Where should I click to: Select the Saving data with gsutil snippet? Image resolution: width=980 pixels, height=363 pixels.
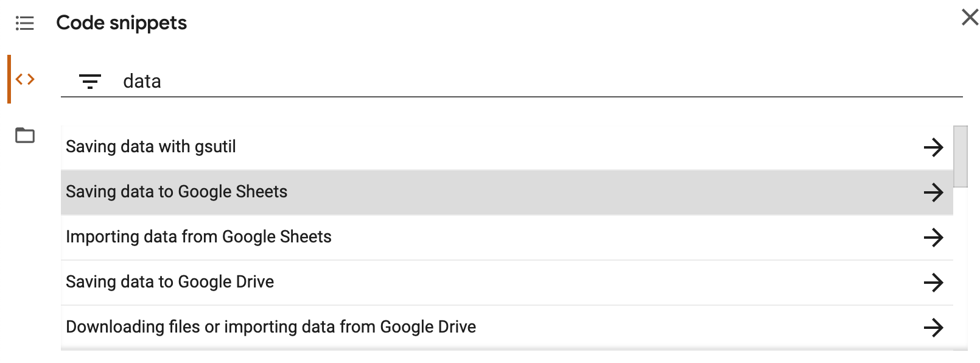pyautogui.click(x=151, y=146)
